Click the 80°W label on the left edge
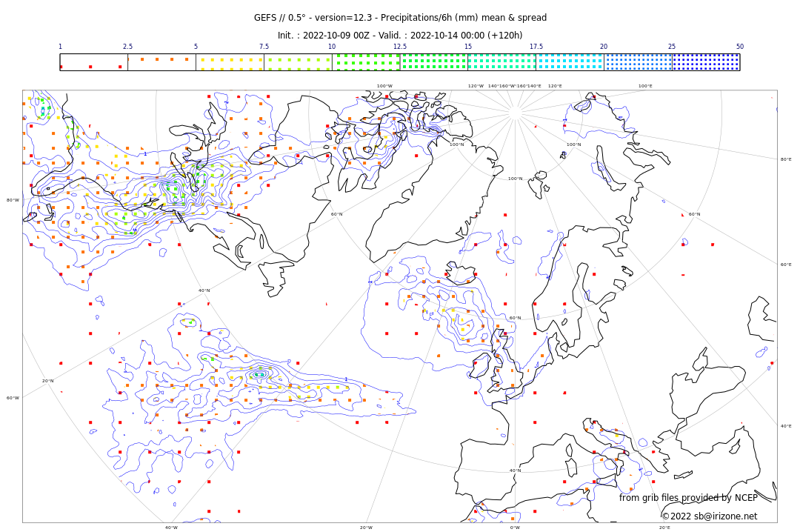800x532 pixels. coord(13,200)
